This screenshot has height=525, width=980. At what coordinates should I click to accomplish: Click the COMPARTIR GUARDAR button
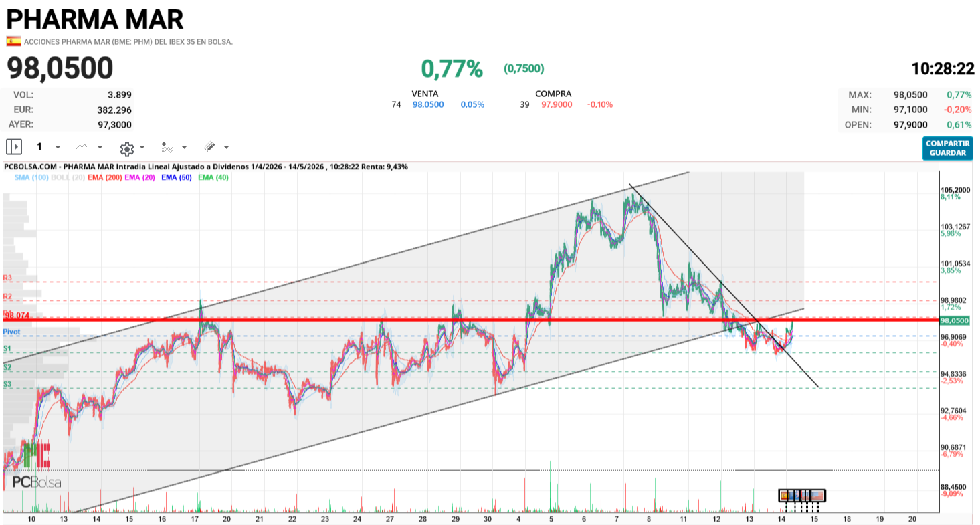947,148
